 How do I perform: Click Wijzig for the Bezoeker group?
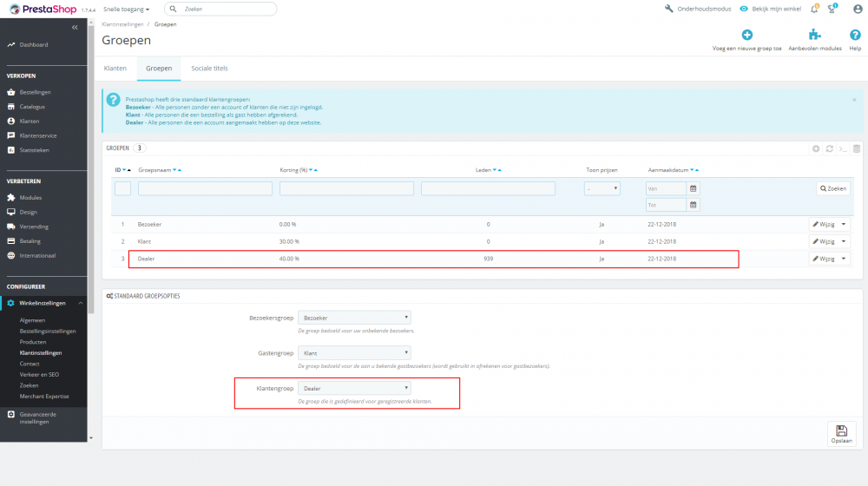click(x=824, y=224)
